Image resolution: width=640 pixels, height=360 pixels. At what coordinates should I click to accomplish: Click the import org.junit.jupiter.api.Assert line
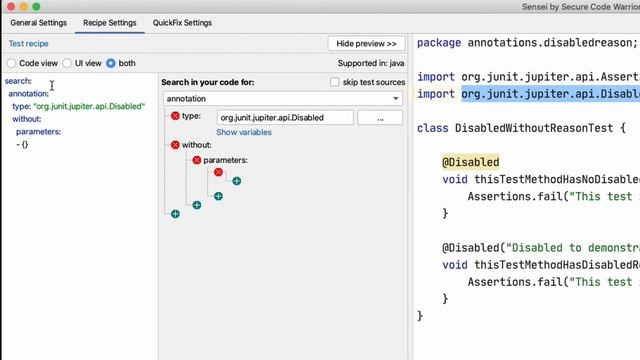(528, 77)
